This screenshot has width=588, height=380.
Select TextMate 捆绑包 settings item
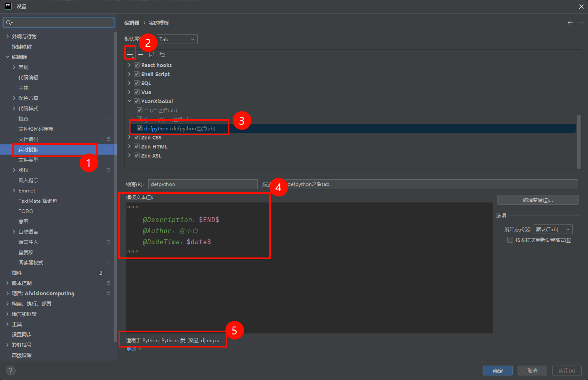click(x=38, y=201)
